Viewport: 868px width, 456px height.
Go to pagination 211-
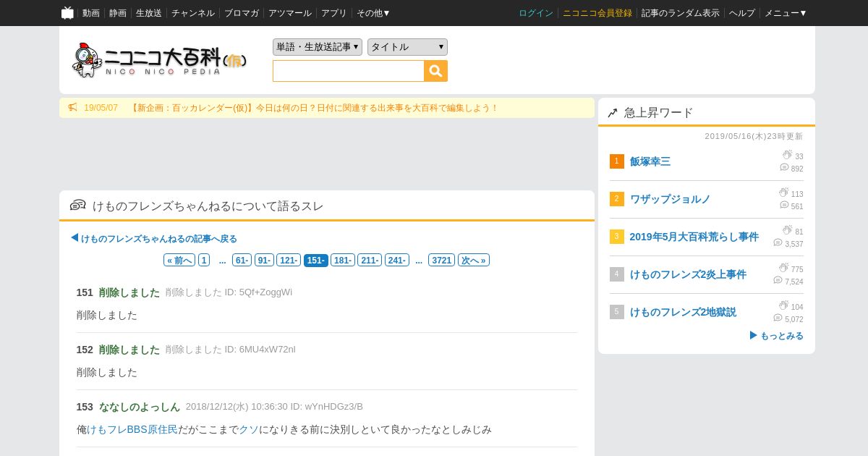[369, 261]
